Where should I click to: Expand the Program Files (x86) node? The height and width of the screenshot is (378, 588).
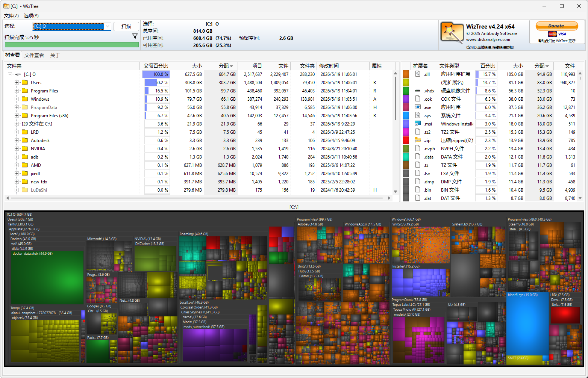pos(17,115)
